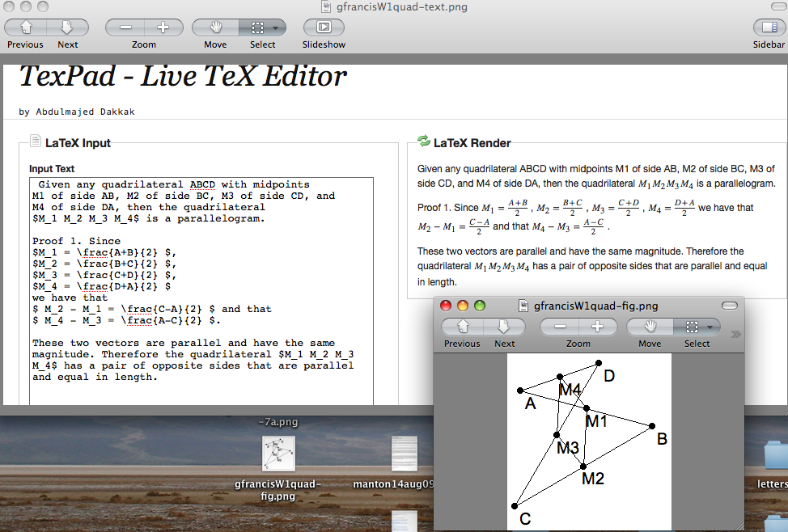The width and height of the screenshot is (788, 532).
Task: Zoom in with plus button in main toolbar
Action: point(163,27)
